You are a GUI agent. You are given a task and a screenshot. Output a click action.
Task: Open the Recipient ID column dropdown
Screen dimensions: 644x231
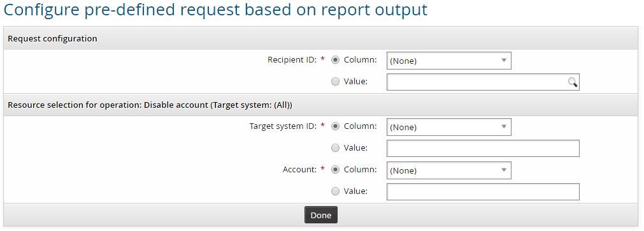pyautogui.click(x=449, y=61)
